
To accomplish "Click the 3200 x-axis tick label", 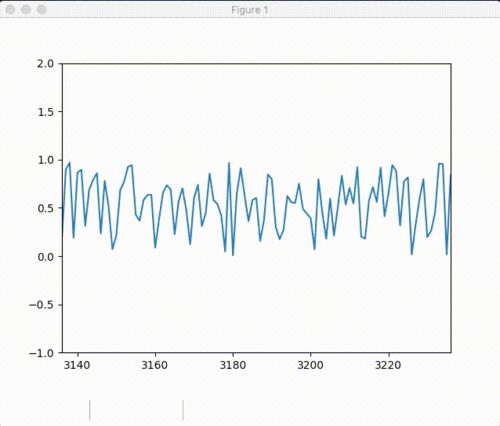I will pyautogui.click(x=310, y=365).
